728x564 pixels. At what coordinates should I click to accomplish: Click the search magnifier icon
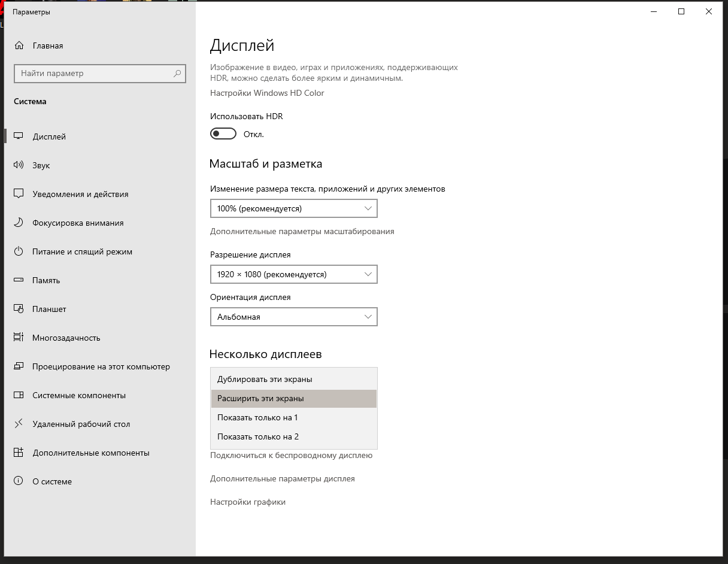pos(177,74)
